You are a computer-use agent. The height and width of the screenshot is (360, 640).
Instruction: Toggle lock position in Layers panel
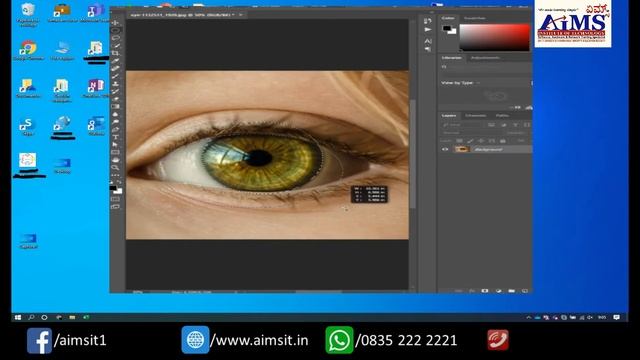pos(481,141)
